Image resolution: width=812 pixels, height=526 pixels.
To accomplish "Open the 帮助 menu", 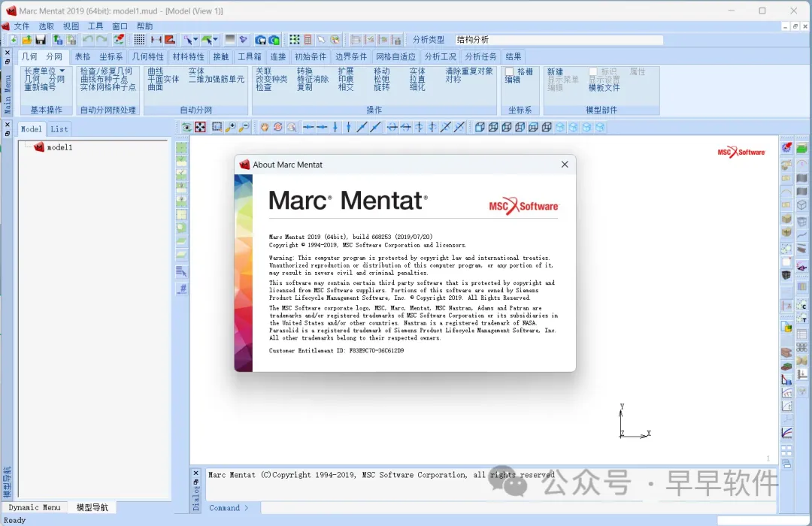I will 144,26.
